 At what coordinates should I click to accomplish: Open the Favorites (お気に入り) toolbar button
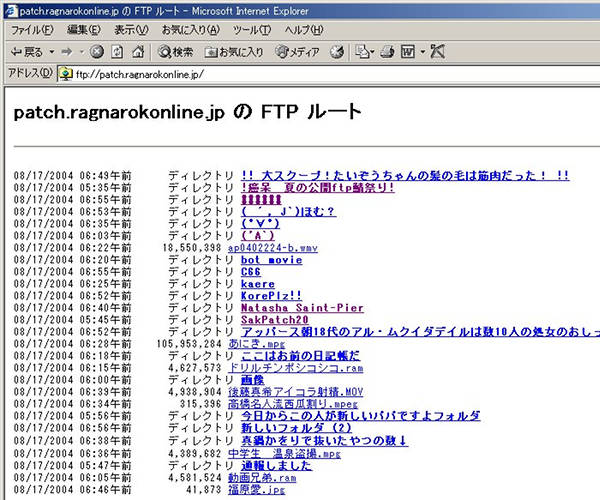pyautogui.click(x=234, y=51)
